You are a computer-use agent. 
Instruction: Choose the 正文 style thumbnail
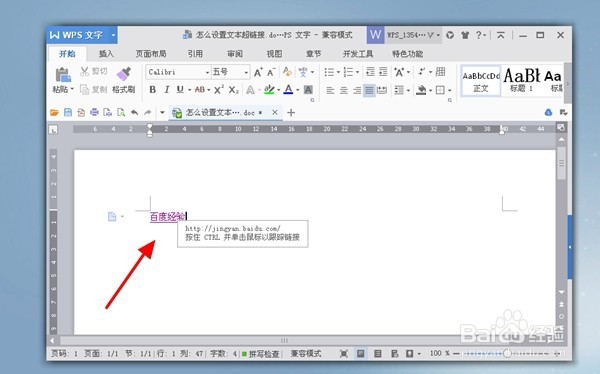(481, 81)
